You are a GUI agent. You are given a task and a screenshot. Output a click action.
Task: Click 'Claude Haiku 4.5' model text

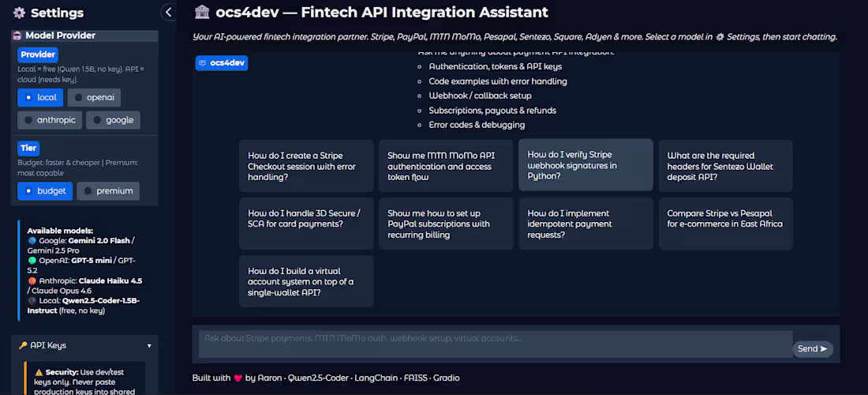pos(110,281)
